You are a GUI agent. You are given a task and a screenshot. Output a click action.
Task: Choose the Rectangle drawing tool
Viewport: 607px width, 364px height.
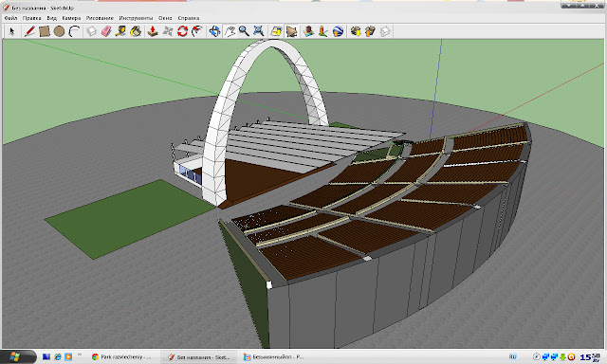tap(45, 31)
